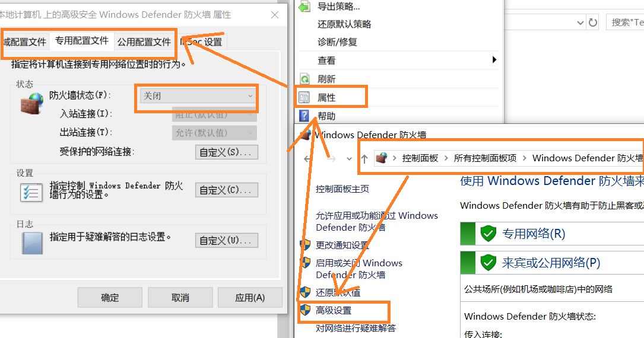The height and width of the screenshot is (338, 644).
Task: Choose 诊断/修复 menu entry
Action: (337, 42)
